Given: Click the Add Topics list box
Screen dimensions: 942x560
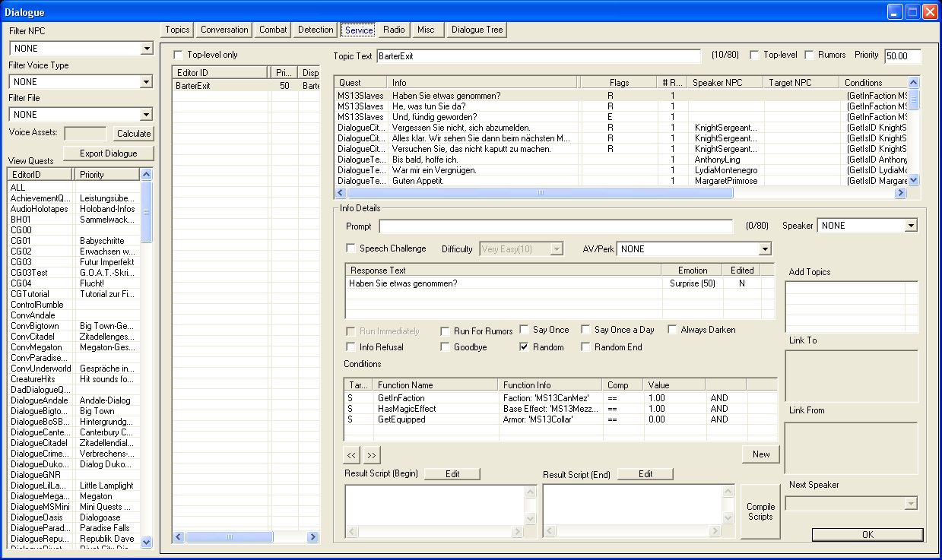Looking at the screenshot, I should [x=852, y=307].
